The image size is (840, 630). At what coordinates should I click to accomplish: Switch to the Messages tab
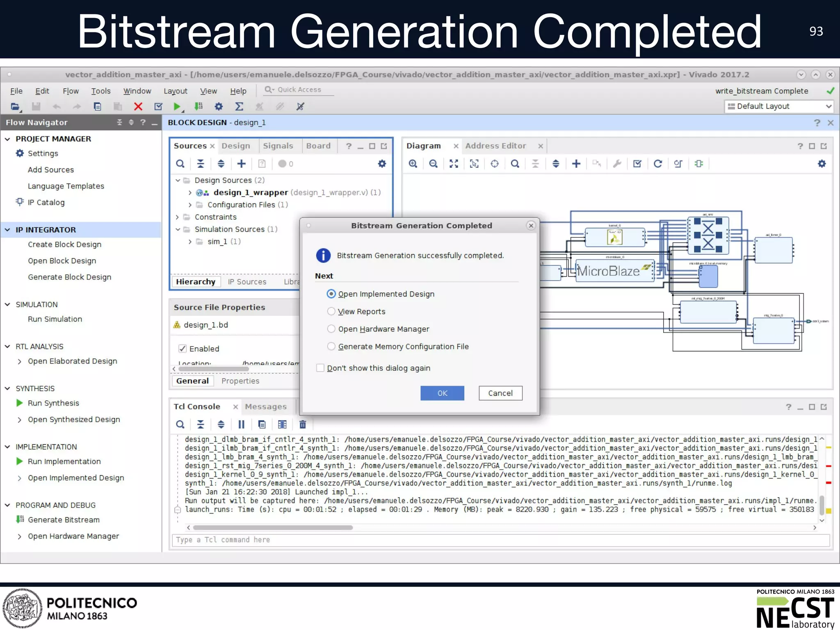point(266,406)
